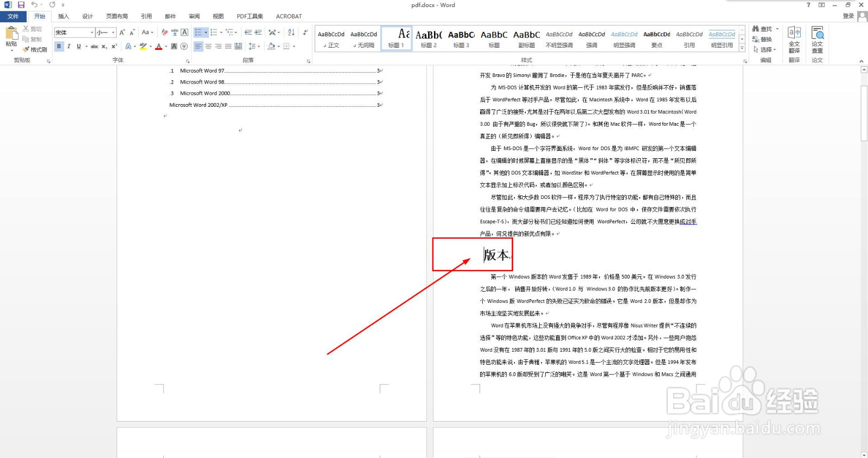Viewport: 868px width, 458px height.
Task: Open the font name dropdown (宋体)
Action: tap(92, 33)
